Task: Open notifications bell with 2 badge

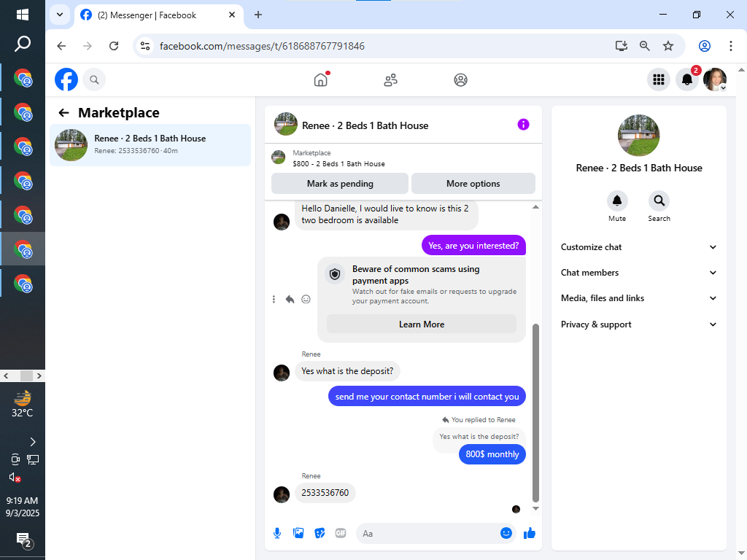Action: (687, 79)
